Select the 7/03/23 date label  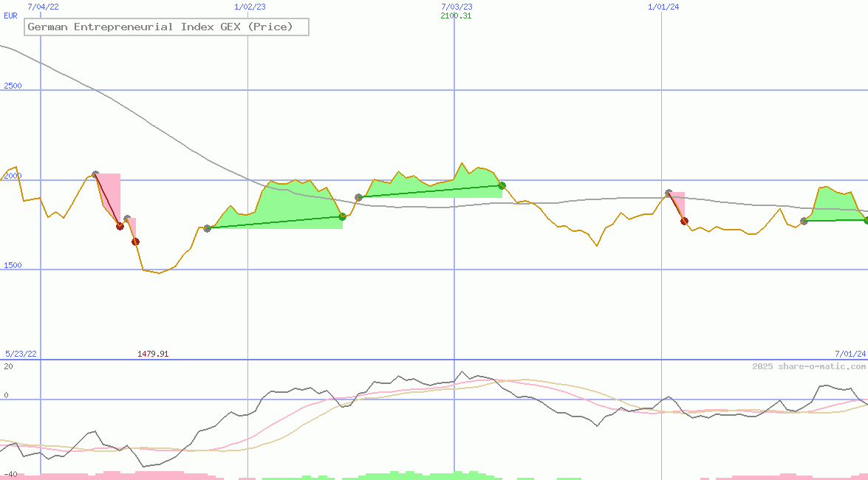pos(457,7)
